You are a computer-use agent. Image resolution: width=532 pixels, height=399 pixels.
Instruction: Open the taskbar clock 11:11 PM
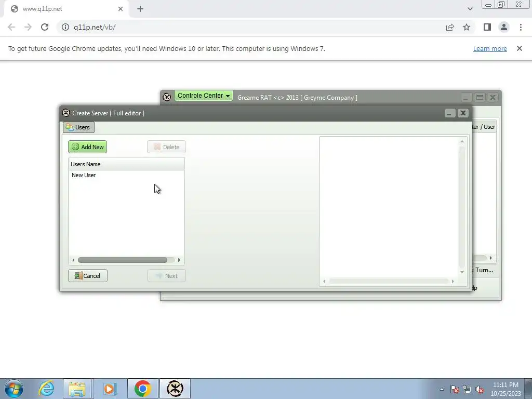click(506, 389)
